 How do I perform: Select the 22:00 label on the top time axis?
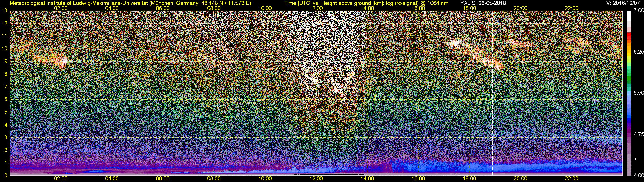(x=571, y=8)
